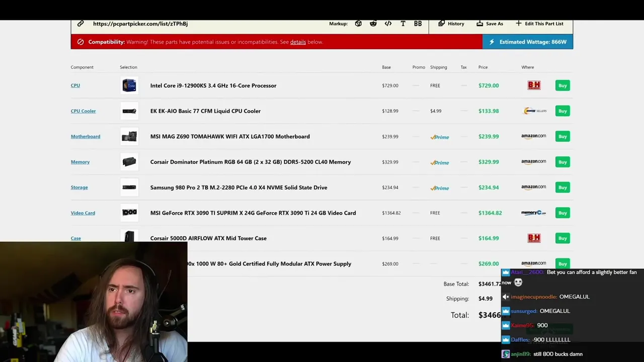This screenshot has width=644, height=362.
Task: Click B&H logo in Case row
Action: [x=534, y=238]
